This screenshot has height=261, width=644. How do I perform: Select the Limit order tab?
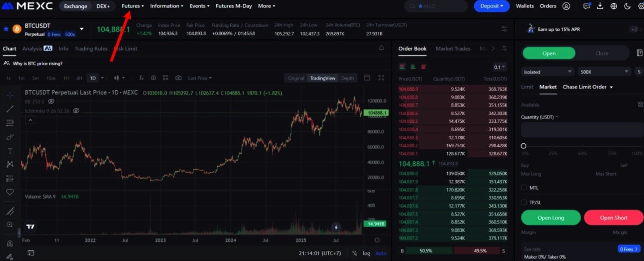pyautogui.click(x=527, y=87)
